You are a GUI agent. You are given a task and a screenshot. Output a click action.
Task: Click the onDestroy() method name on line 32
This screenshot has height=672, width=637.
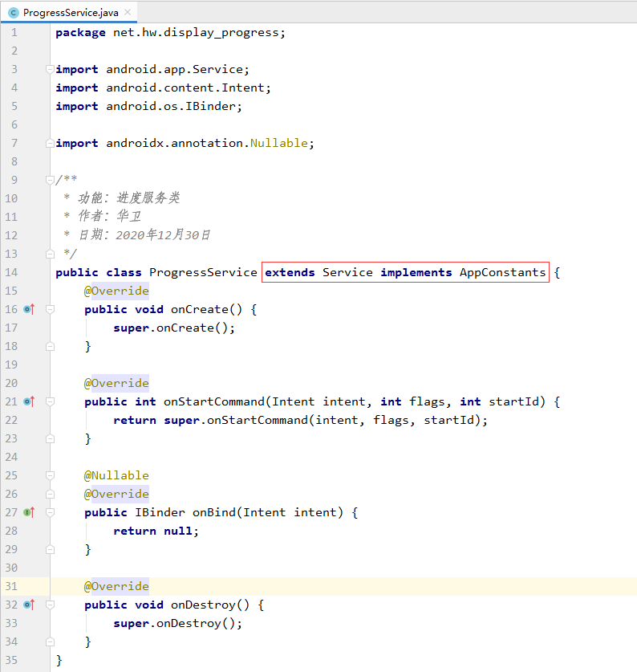pyautogui.click(x=210, y=605)
